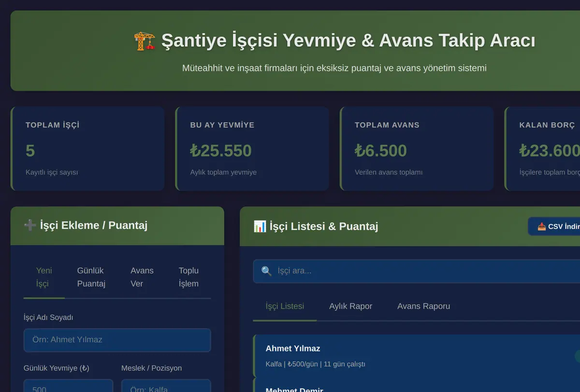Screen dimensions: 580x392
Task: Click the Bu Ay Yevmiye value ₺25.550
Action: (221, 151)
